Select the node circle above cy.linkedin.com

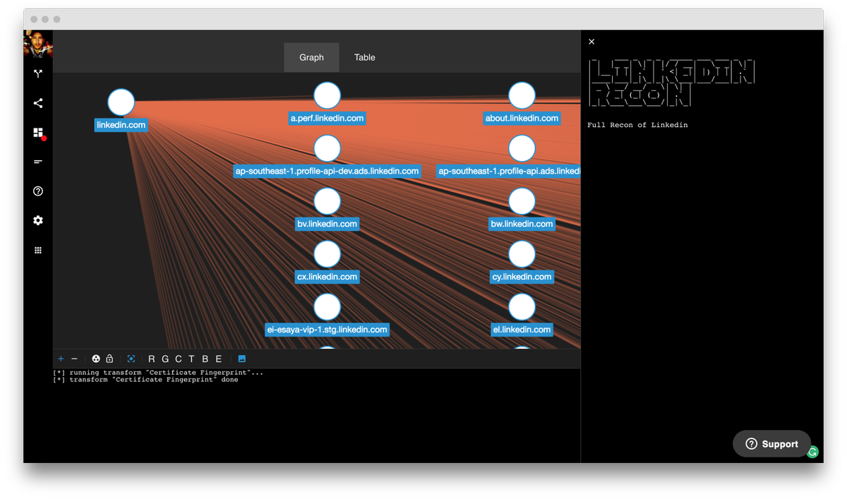click(522, 254)
